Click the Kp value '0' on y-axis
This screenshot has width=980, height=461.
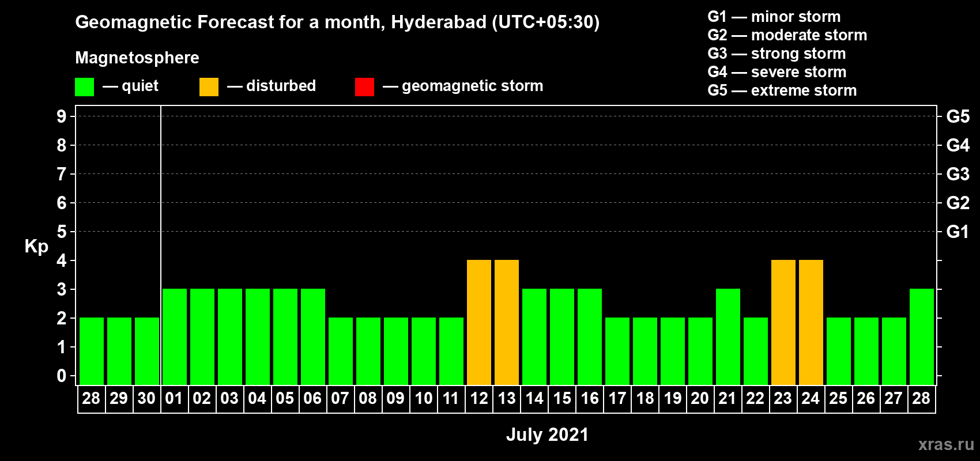tap(62, 376)
